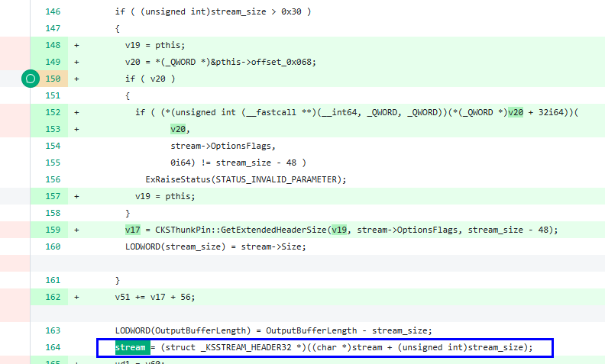Click '0i64) != stream_size - 48 )' on line 155

tap(238, 163)
